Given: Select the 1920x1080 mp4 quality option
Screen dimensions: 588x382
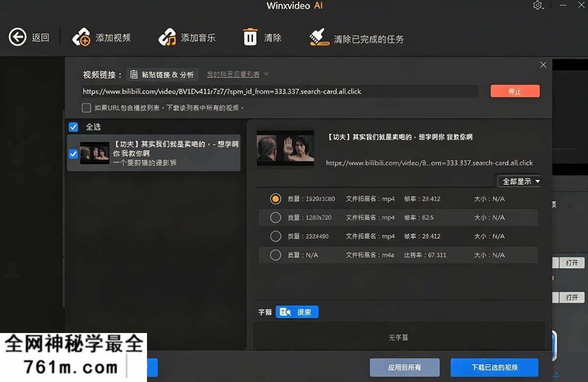Looking at the screenshot, I should pyautogui.click(x=275, y=199).
